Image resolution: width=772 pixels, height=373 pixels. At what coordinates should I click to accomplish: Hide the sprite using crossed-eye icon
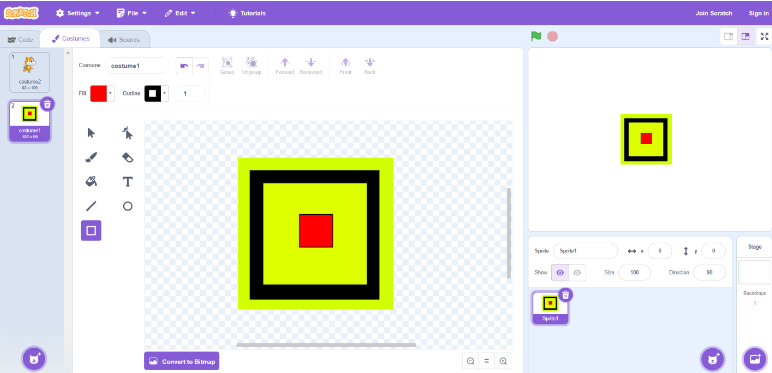[578, 272]
